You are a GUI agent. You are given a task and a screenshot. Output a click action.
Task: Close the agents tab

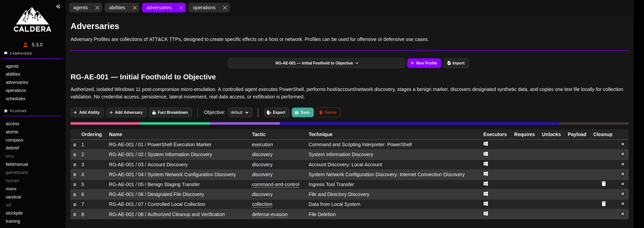coord(97,8)
